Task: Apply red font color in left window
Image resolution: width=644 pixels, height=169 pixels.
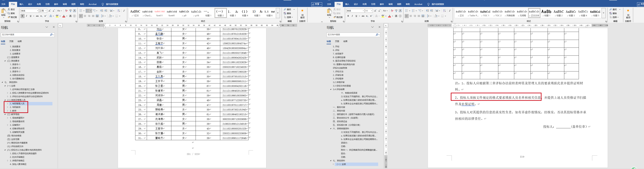Action: (x=64, y=16)
